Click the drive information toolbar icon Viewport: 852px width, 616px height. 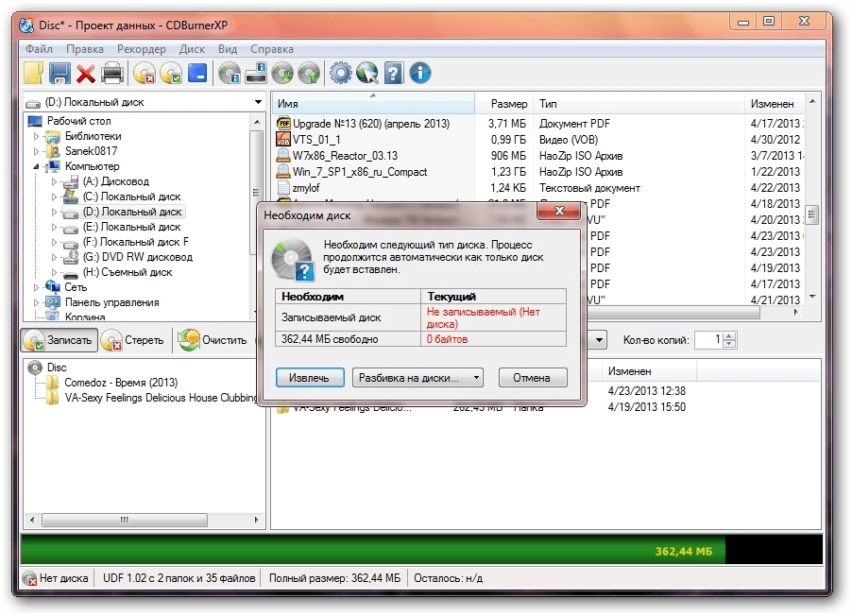click(x=256, y=74)
